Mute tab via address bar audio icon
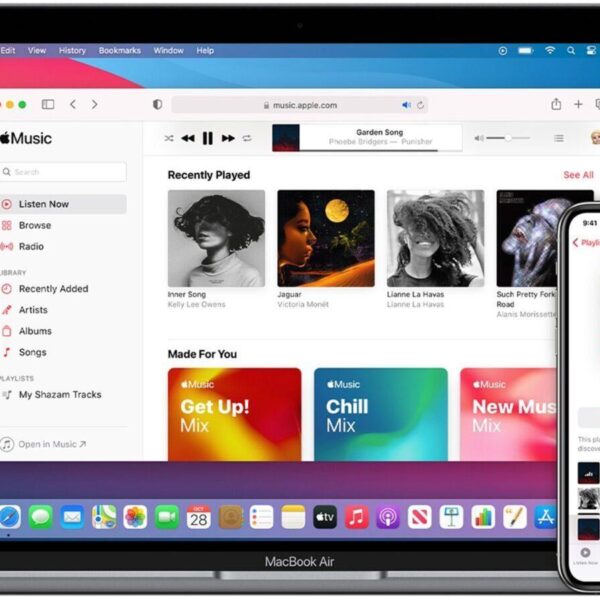The image size is (600, 600). 406,105
